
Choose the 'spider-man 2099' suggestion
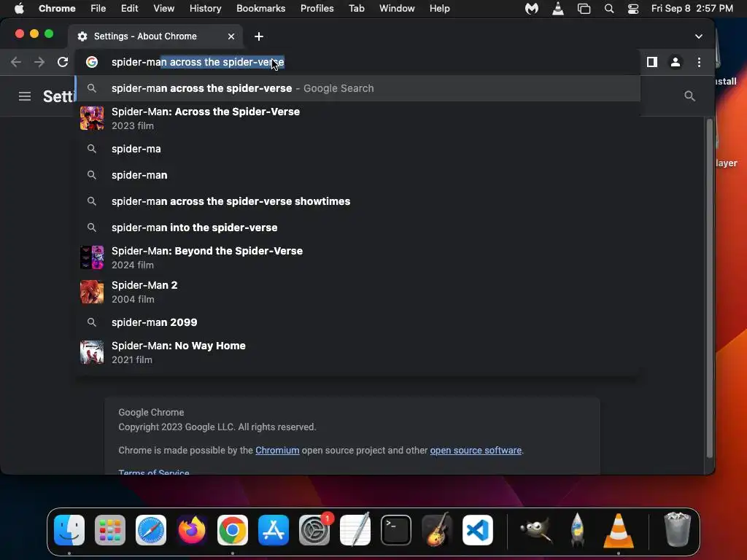click(x=357, y=322)
